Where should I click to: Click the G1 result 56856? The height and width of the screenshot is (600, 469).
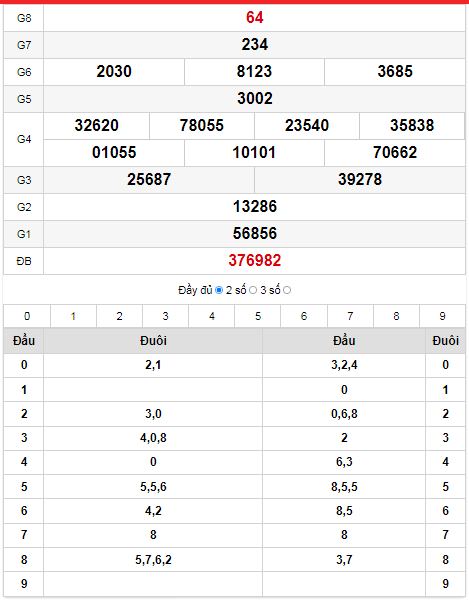click(255, 233)
